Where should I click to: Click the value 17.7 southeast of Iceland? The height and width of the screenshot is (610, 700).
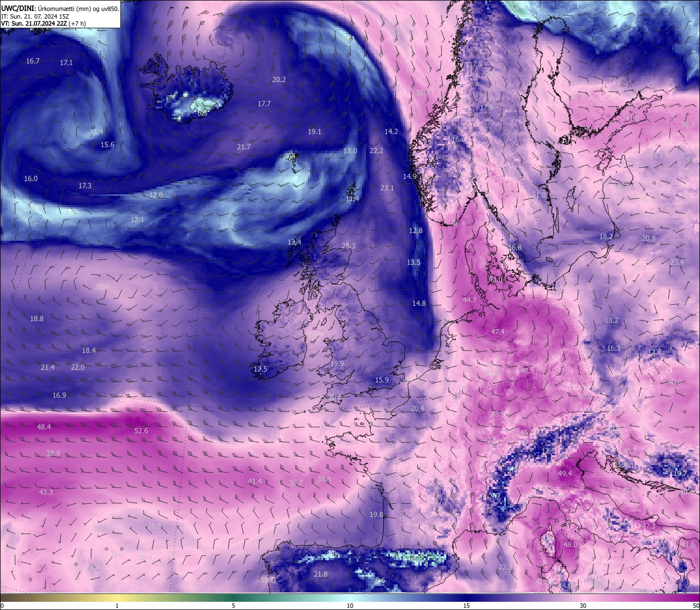click(x=264, y=103)
